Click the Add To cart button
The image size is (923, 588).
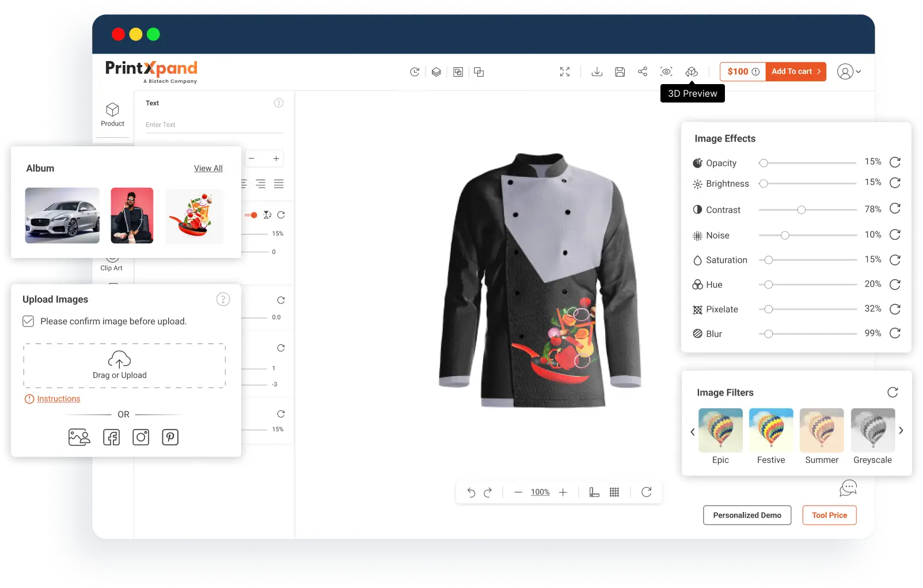pyautogui.click(x=796, y=71)
